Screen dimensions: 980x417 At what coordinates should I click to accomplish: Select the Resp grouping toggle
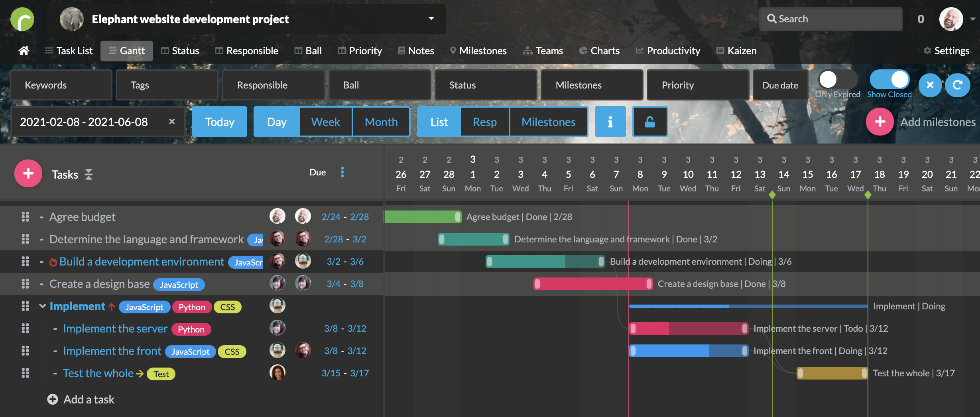485,122
